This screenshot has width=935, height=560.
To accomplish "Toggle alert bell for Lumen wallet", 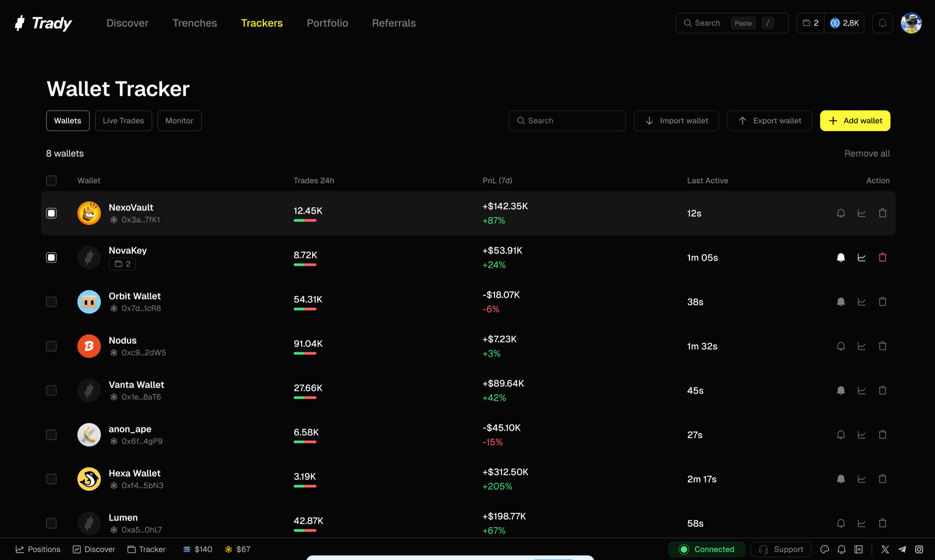I will click(x=841, y=523).
